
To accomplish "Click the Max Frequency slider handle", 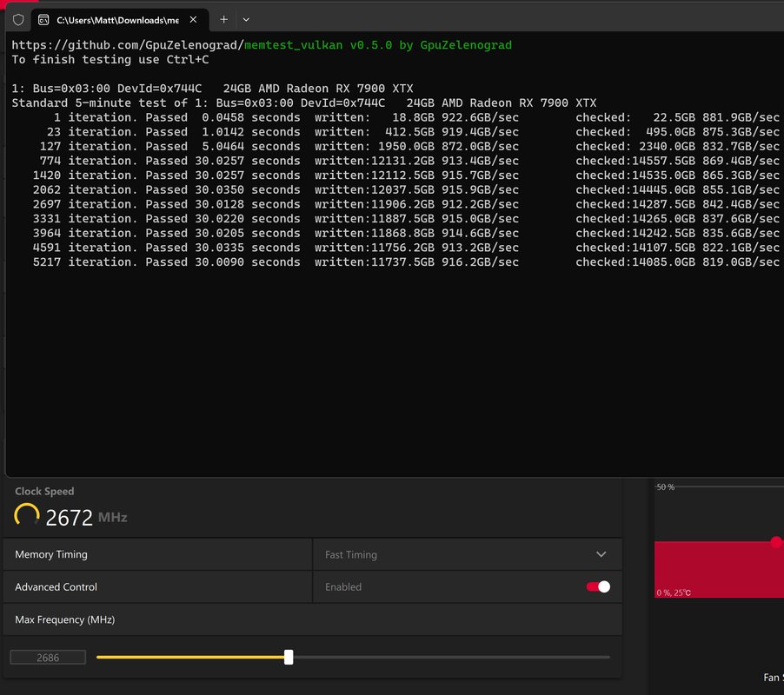I will pyautogui.click(x=289, y=657).
